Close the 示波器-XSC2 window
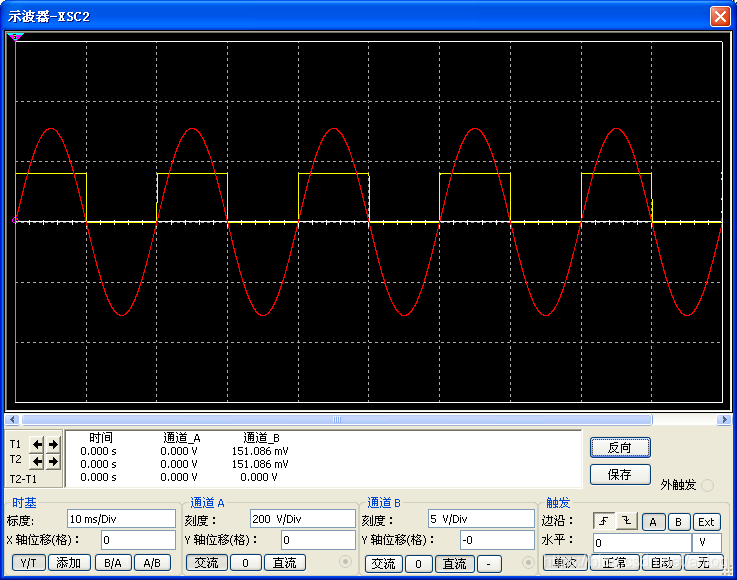 click(720, 16)
